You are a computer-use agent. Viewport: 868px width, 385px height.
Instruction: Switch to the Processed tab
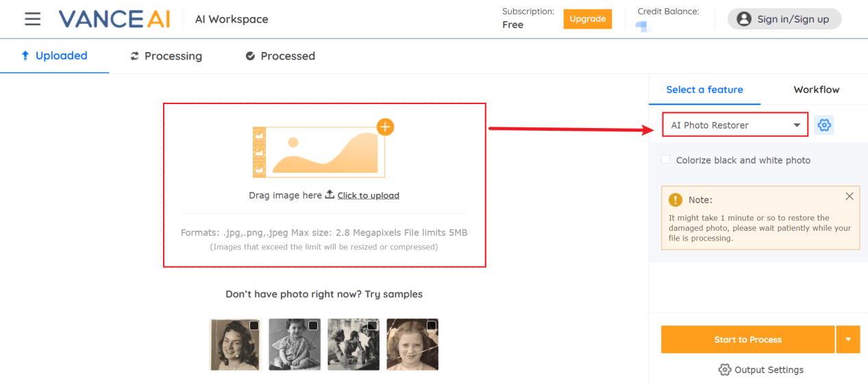(x=280, y=56)
